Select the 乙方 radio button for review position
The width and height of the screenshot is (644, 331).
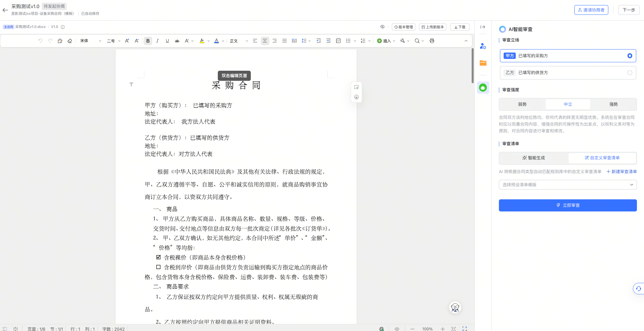[x=629, y=72]
